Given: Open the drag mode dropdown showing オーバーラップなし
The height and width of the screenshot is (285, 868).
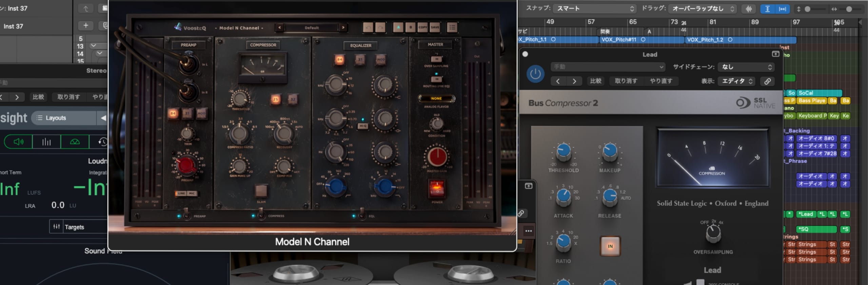Looking at the screenshot, I should pyautogui.click(x=703, y=8).
